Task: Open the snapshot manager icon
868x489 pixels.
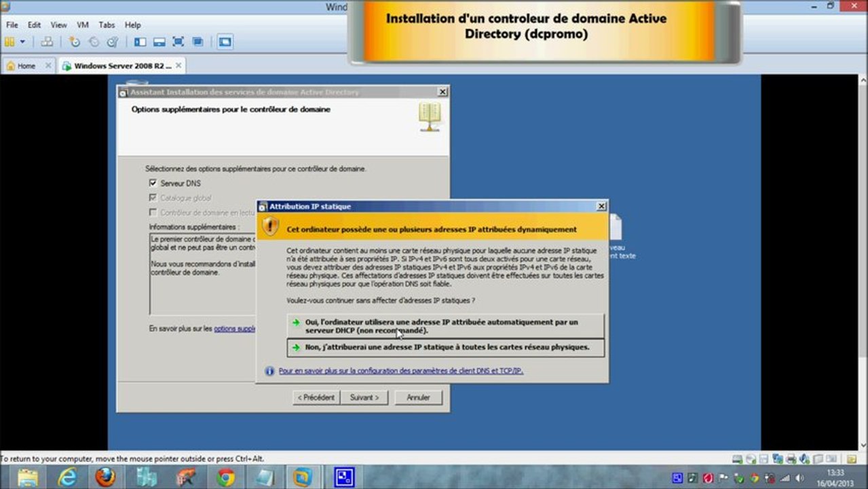Action: 113,42
